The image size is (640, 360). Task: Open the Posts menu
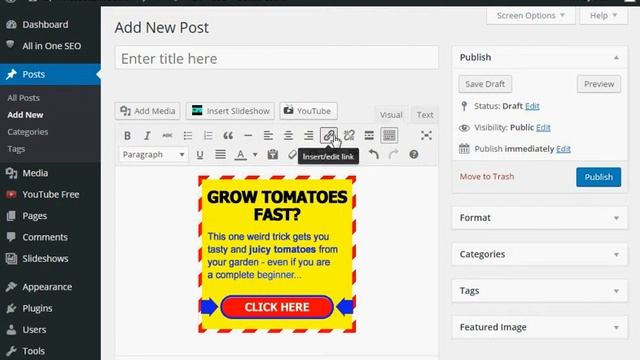(x=50, y=74)
